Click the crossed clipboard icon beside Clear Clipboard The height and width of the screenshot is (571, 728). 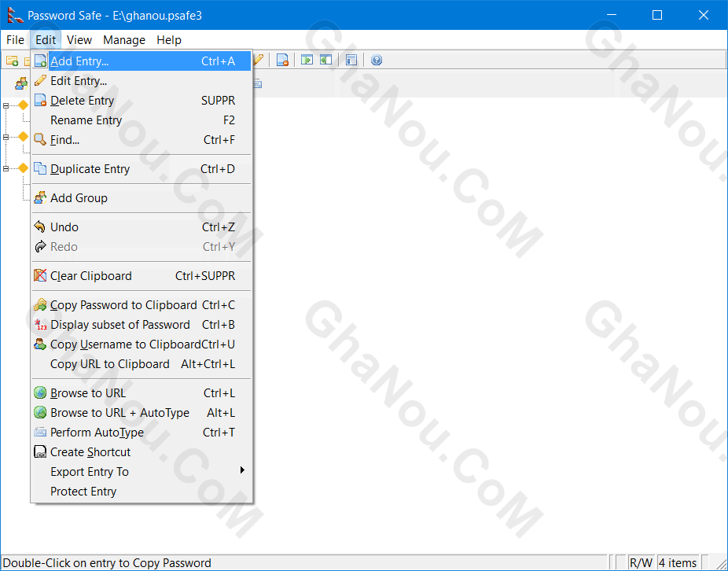coord(40,276)
